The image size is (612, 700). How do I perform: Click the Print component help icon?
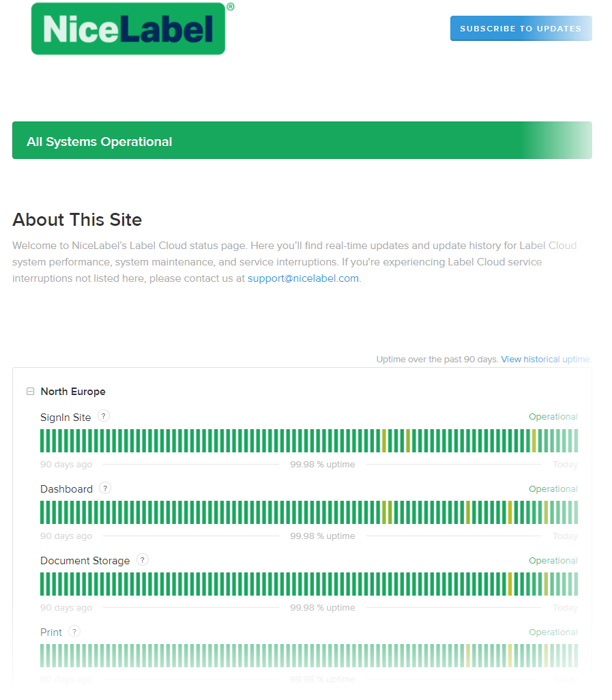pyautogui.click(x=74, y=632)
